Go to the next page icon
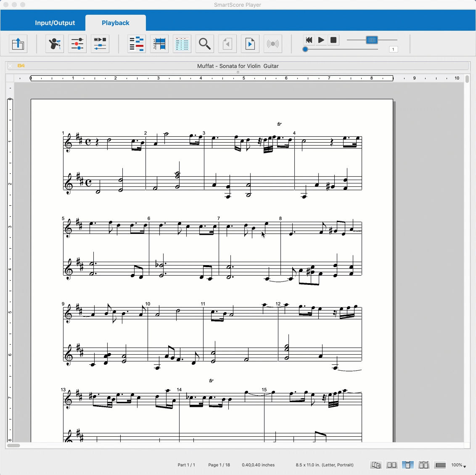 pyautogui.click(x=250, y=44)
